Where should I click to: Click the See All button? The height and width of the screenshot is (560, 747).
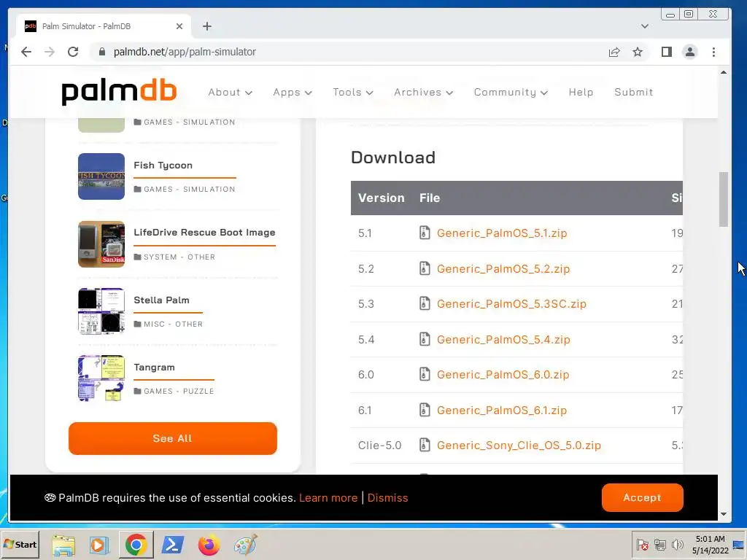[172, 438]
